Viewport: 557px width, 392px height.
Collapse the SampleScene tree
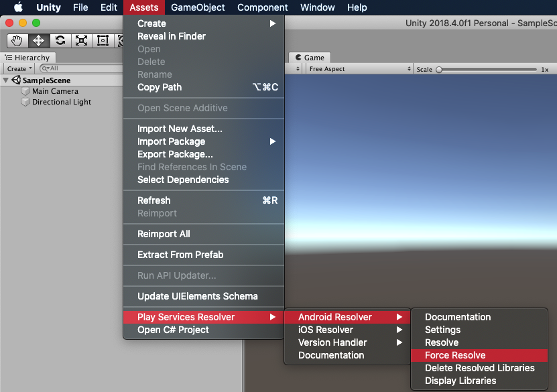pyautogui.click(x=5, y=80)
